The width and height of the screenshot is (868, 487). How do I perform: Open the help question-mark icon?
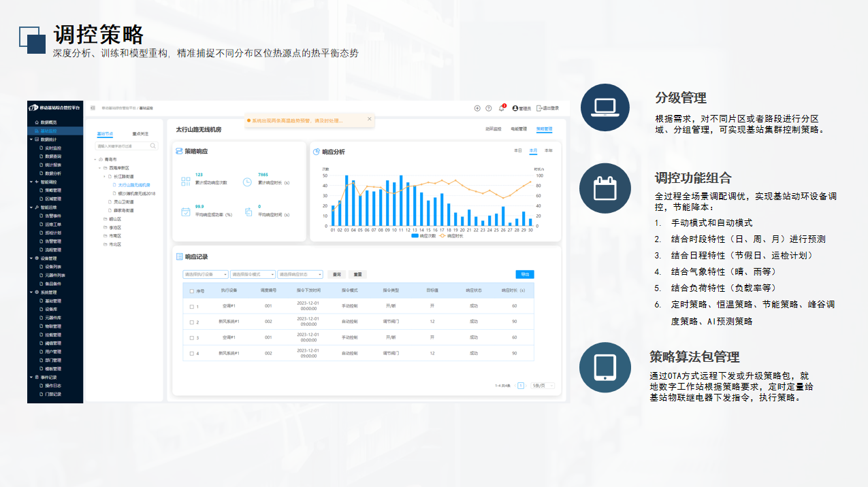point(488,108)
